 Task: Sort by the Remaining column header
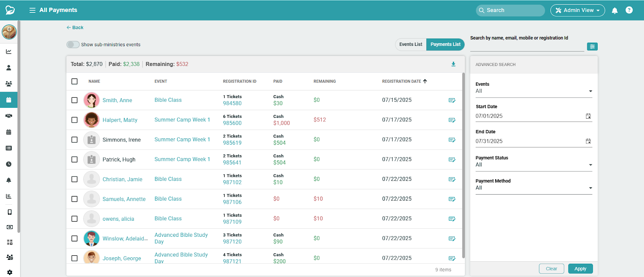[324, 81]
